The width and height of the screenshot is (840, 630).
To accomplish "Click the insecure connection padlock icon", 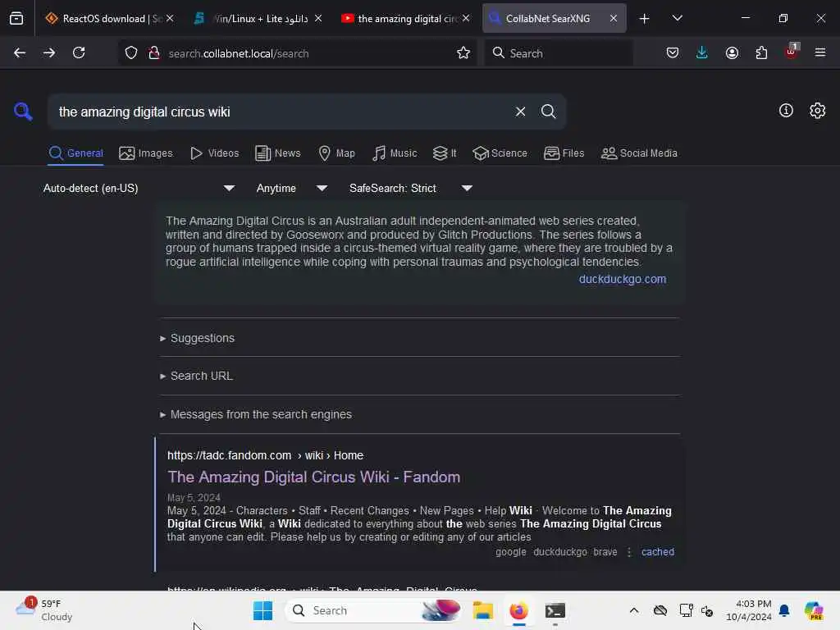I will [x=154, y=53].
